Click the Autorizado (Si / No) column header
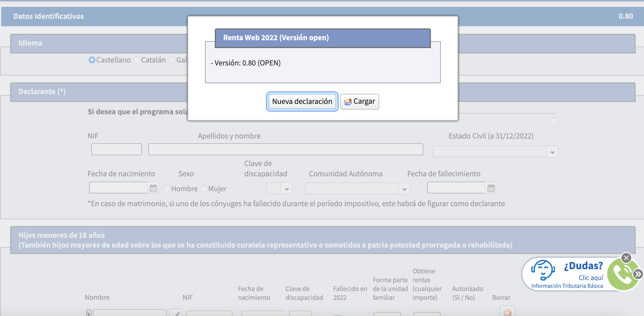This screenshot has width=644, height=316. [x=468, y=293]
